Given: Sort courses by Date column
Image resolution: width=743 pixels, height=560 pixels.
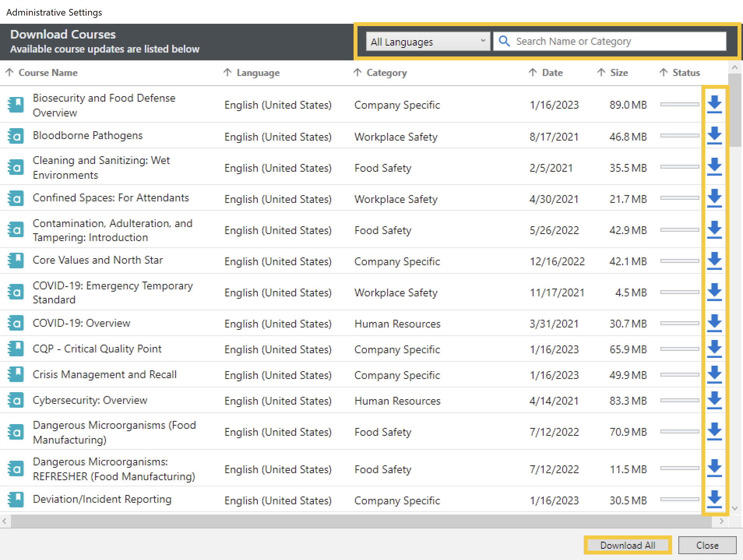Looking at the screenshot, I should pyautogui.click(x=552, y=73).
